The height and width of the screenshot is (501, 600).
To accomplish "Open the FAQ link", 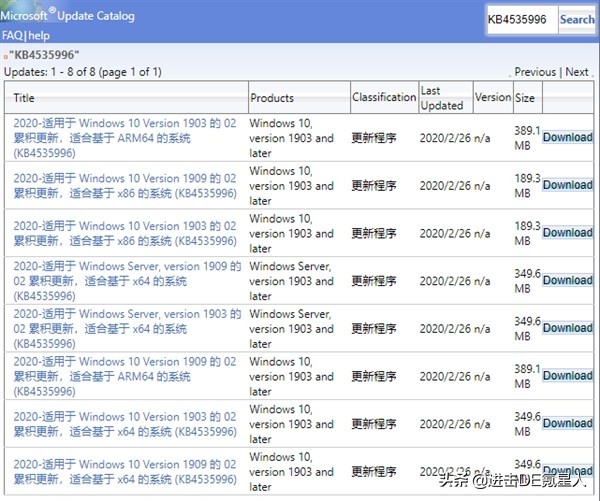I will (12, 36).
